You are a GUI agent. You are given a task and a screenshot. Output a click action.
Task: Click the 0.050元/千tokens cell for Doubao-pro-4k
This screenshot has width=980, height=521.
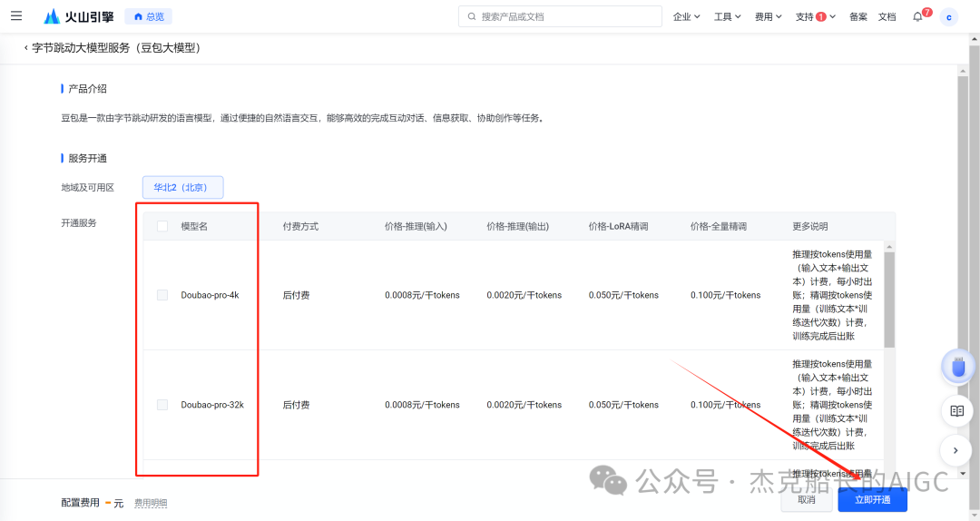pos(623,295)
